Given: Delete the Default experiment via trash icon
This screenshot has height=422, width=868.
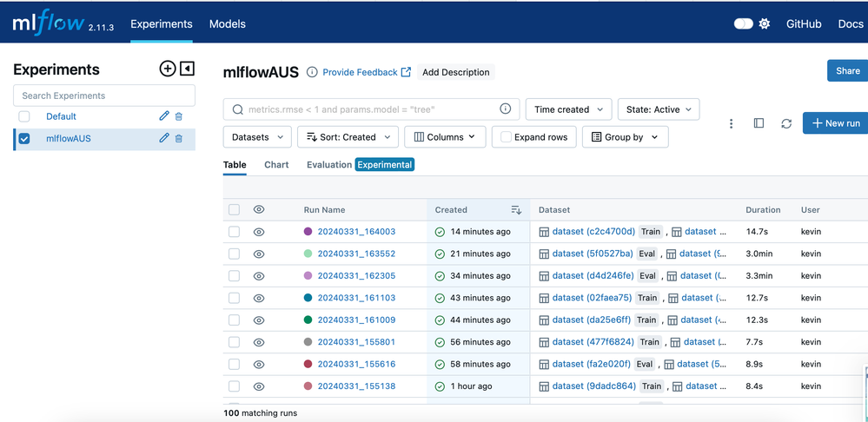Looking at the screenshot, I should coord(179,116).
